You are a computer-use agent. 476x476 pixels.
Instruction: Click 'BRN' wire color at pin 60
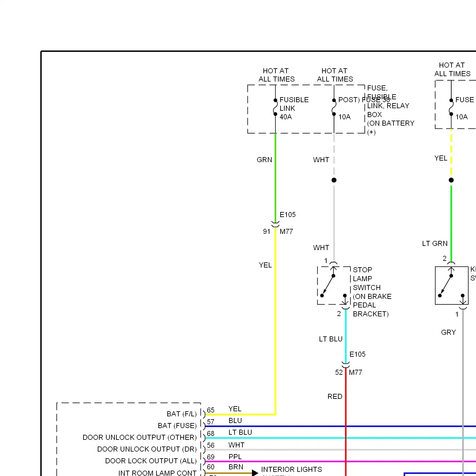(x=236, y=467)
